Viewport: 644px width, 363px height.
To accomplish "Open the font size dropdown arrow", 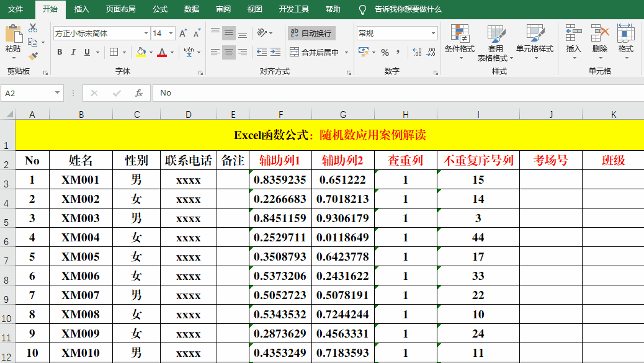I will click(x=171, y=34).
